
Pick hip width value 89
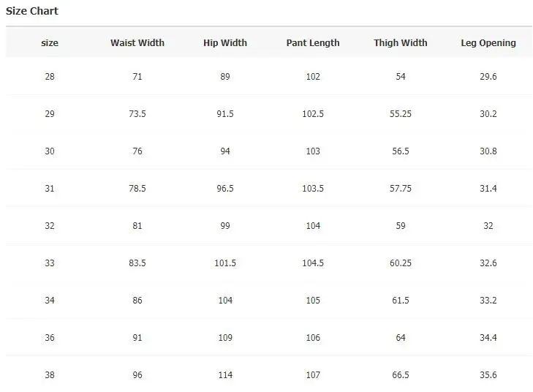click(x=225, y=77)
